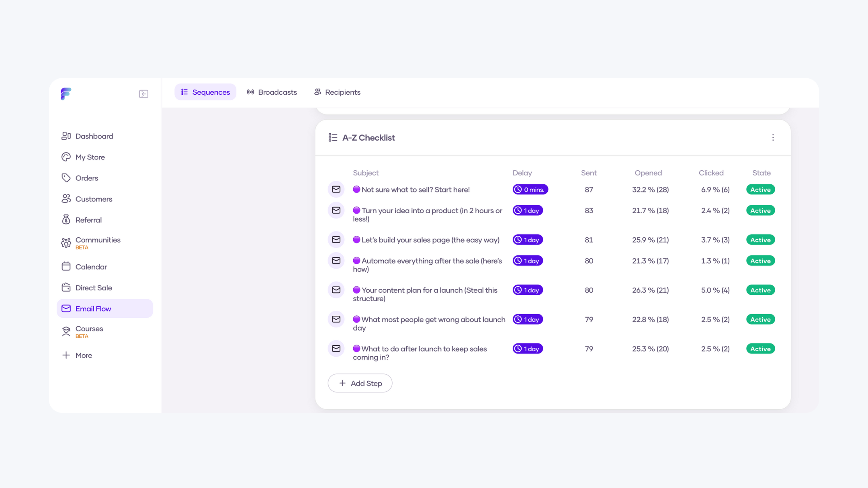Open the Dashboard sidebar icon
This screenshot has width=868, height=488.
66,136
